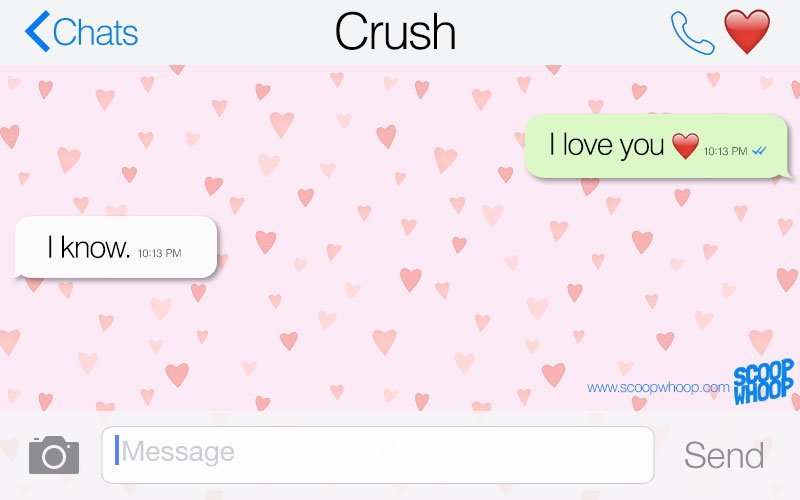Tap the Send button

pyautogui.click(x=724, y=455)
